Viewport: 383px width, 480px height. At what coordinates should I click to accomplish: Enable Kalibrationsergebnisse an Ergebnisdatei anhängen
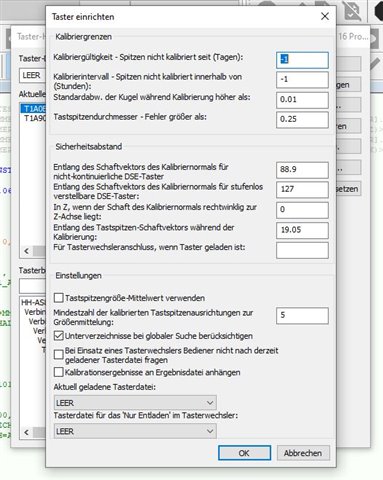[x=59, y=372]
